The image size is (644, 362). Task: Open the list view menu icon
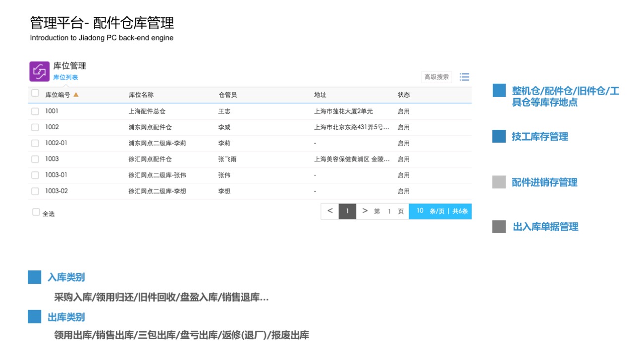point(464,77)
